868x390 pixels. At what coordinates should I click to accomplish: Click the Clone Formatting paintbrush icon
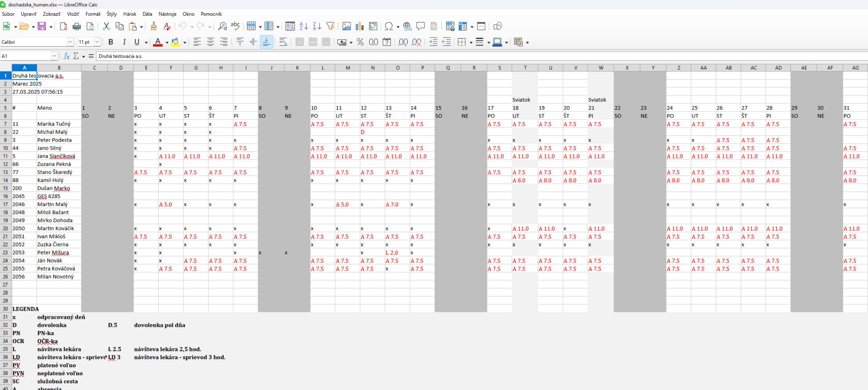pos(153,26)
